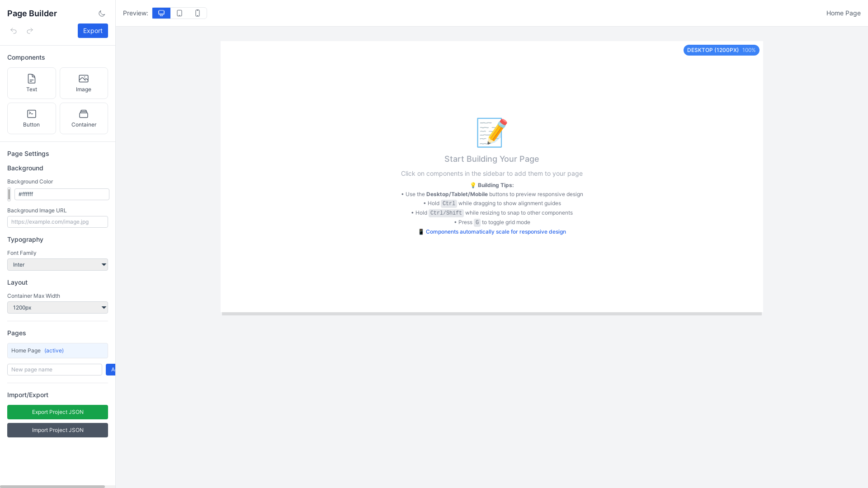Edit the background color hex field
This screenshot has height=488, width=868.
pos(62,194)
